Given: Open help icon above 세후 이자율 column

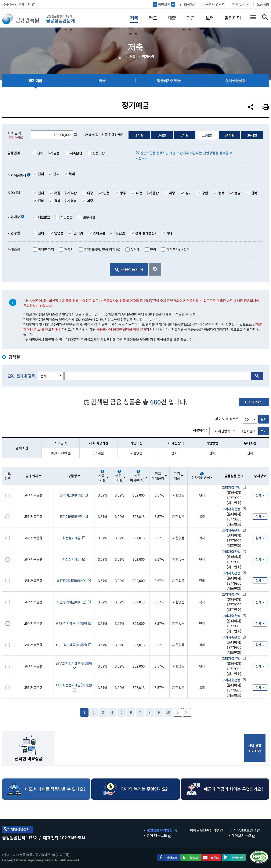Looking at the screenshot, I should [119, 471].
